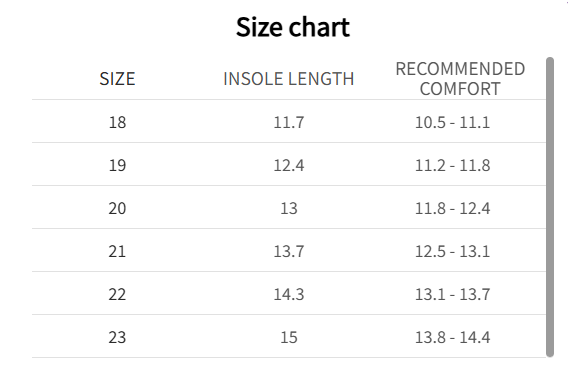Image resolution: width=568 pixels, height=385 pixels.
Task: Click the INSOLE LENGTH column header
Action: pyautogui.click(x=289, y=79)
